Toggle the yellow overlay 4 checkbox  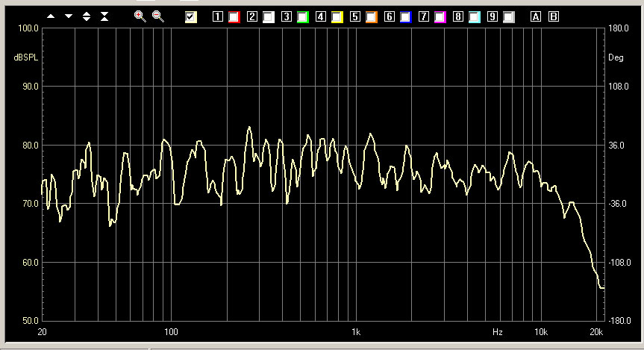pos(337,16)
